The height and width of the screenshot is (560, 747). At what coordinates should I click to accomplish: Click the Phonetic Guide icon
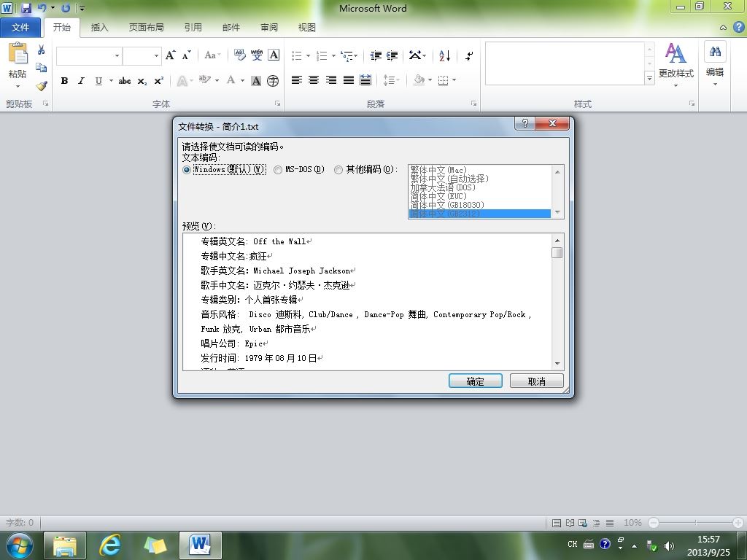(x=256, y=55)
